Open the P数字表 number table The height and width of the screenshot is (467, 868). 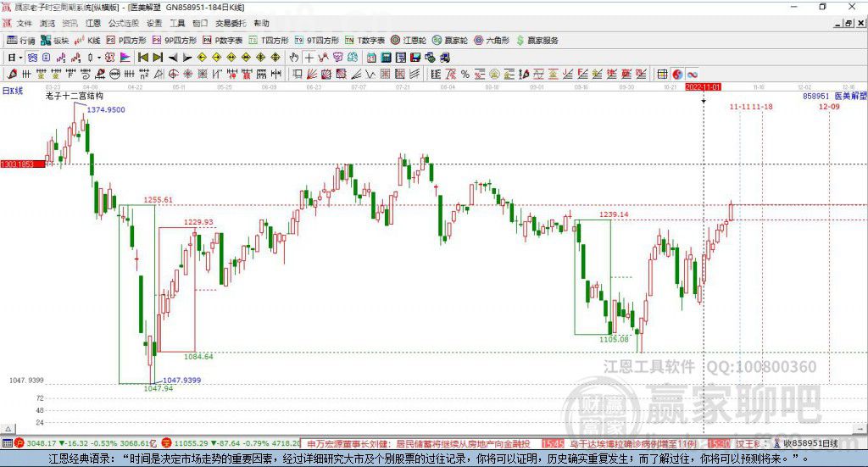click(x=223, y=41)
